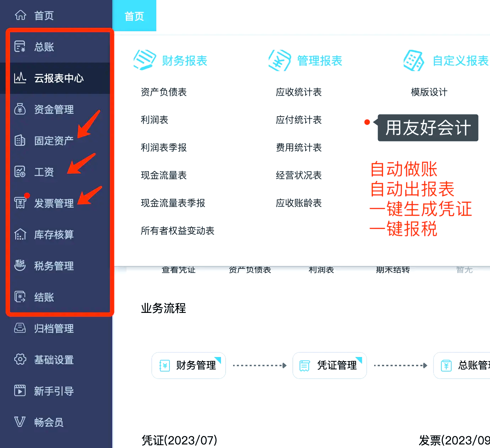Open 首页 in the left sidebar

click(56, 15)
